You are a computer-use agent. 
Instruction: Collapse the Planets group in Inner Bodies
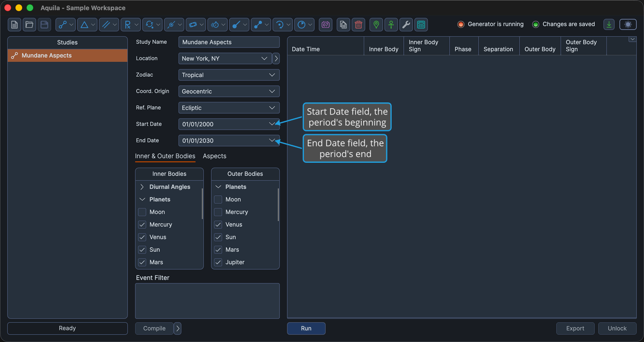(142, 199)
